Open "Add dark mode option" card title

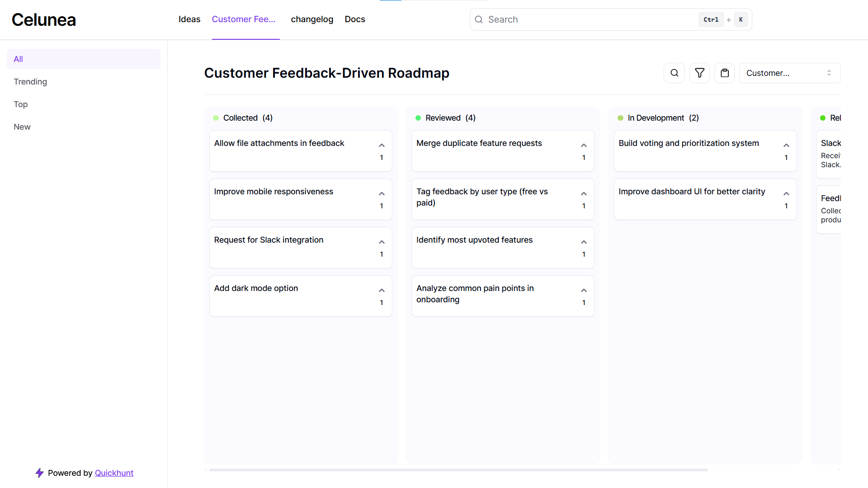click(x=256, y=288)
